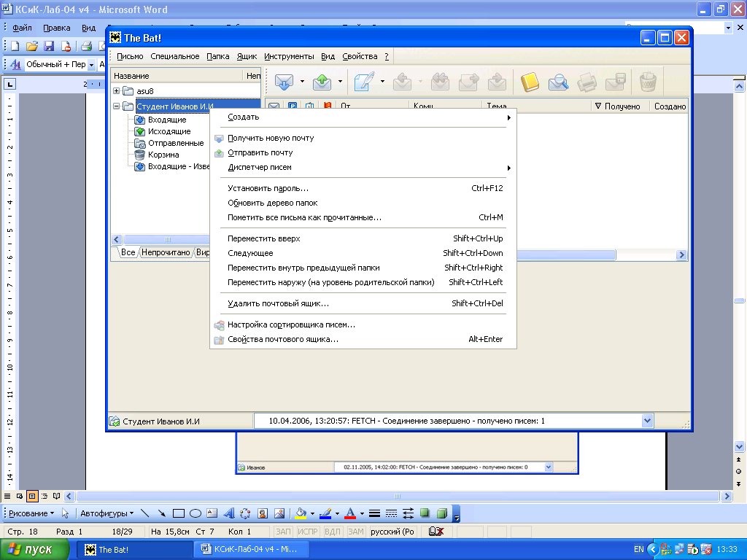Viewport: 747px width, 560px height.
Task: Click the Shadow Style icon
Action: click(425, 513)
